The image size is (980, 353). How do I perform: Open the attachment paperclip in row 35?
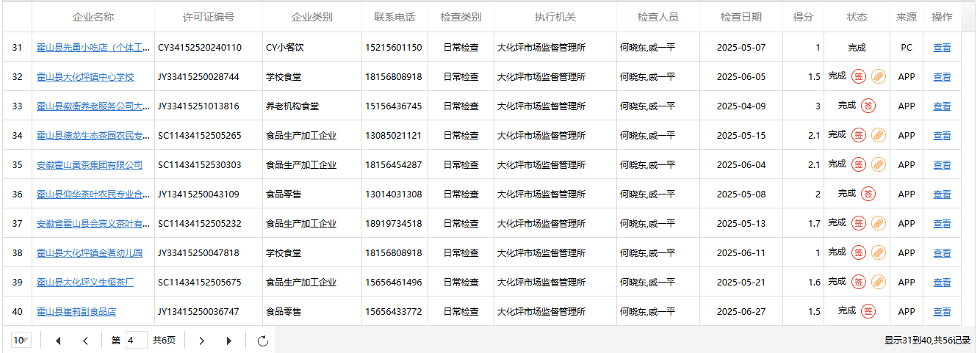[879, 164]
